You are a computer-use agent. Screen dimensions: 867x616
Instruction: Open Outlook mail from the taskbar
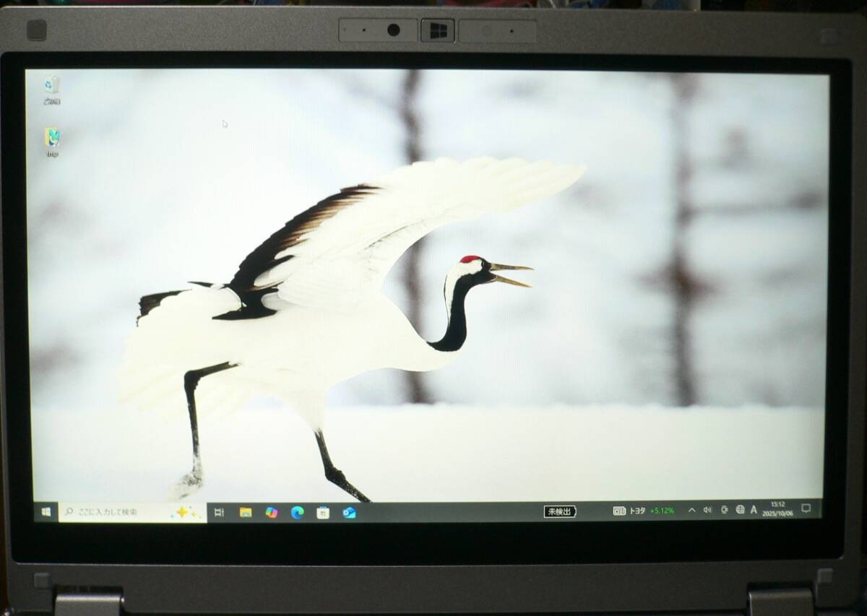pyautogui.click(x=349, y=512)
